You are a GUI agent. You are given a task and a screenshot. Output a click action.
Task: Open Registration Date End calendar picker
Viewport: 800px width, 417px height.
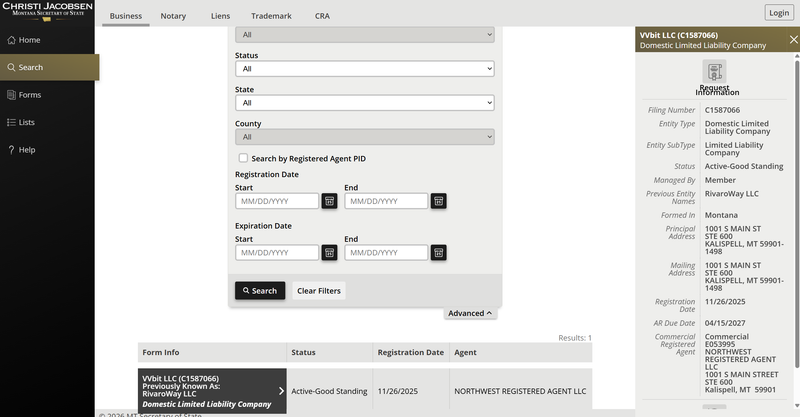pos(438,201)
